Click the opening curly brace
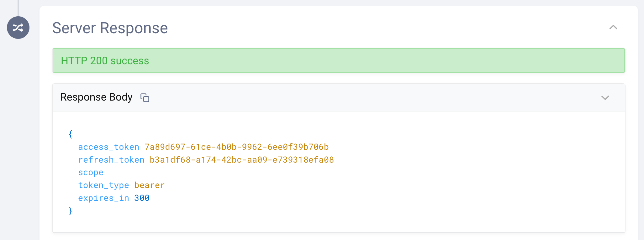This screenshot has width=644, height=240. (71, 134)
